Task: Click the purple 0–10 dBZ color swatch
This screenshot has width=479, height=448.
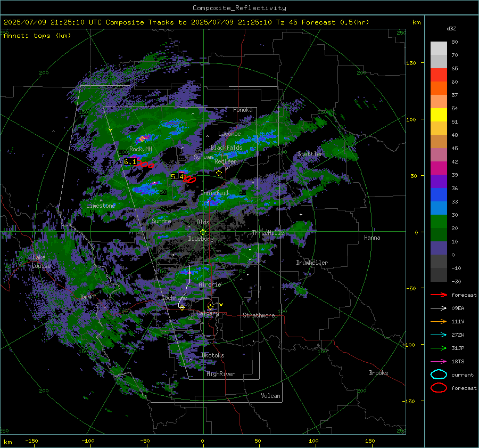Action: point(439,248)
